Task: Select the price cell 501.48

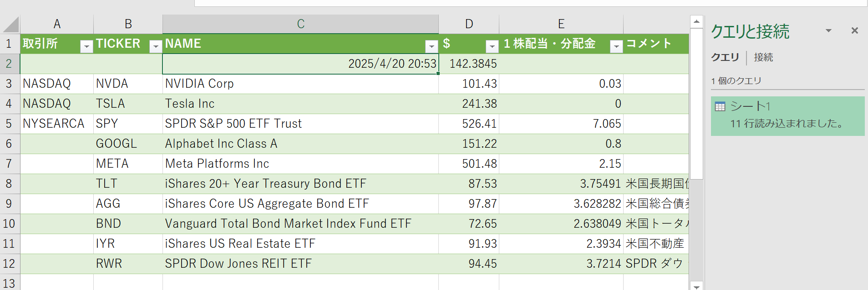Action: tap(469, 164)
